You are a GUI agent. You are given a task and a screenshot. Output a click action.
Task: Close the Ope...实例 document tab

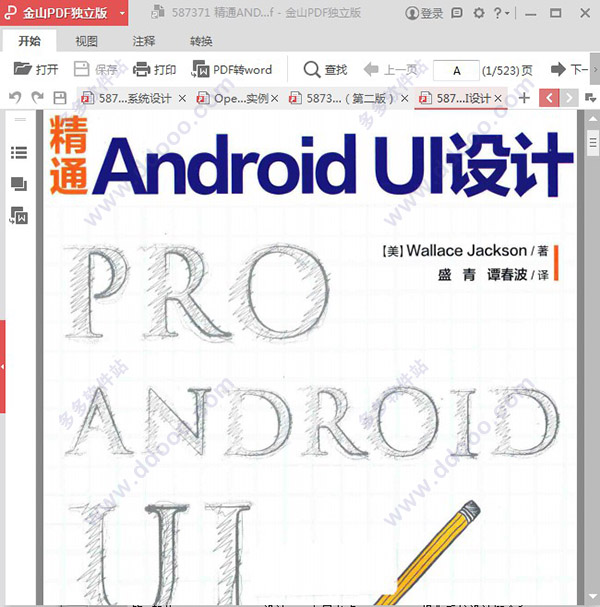click(274, 98)
